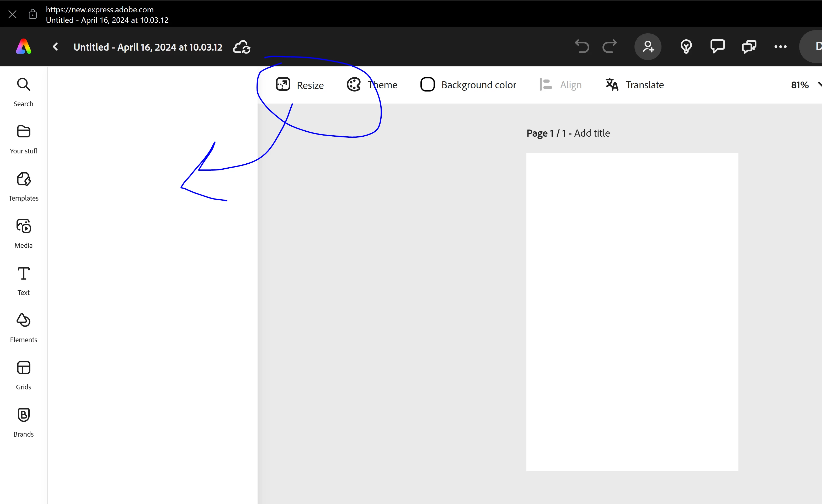Screen dimensions: 822x504
Task: Click the Redo arrow
Action: point(610,47)
